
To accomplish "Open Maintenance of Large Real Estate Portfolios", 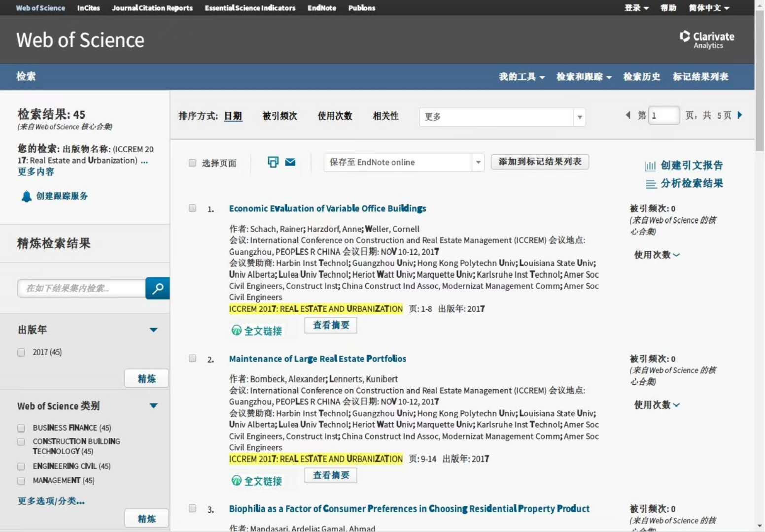I will (x=317, y=359).
